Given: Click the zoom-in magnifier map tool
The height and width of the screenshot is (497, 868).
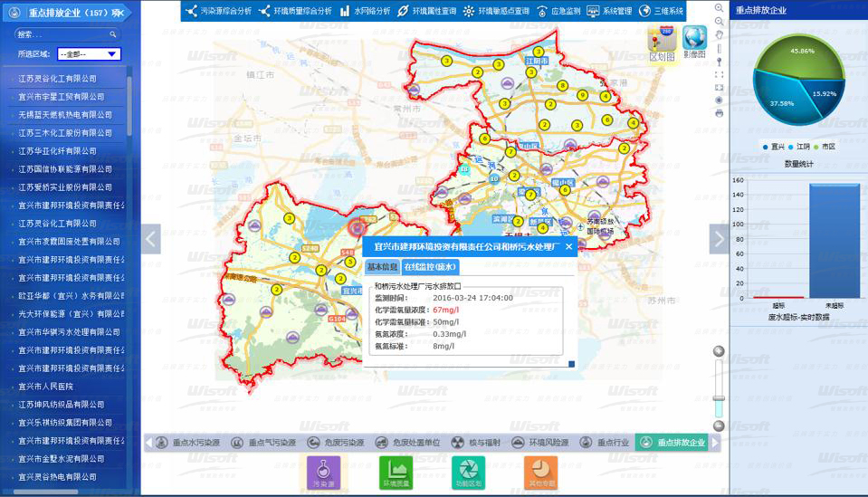Looking at the screenshot, I should pos(719,7).
